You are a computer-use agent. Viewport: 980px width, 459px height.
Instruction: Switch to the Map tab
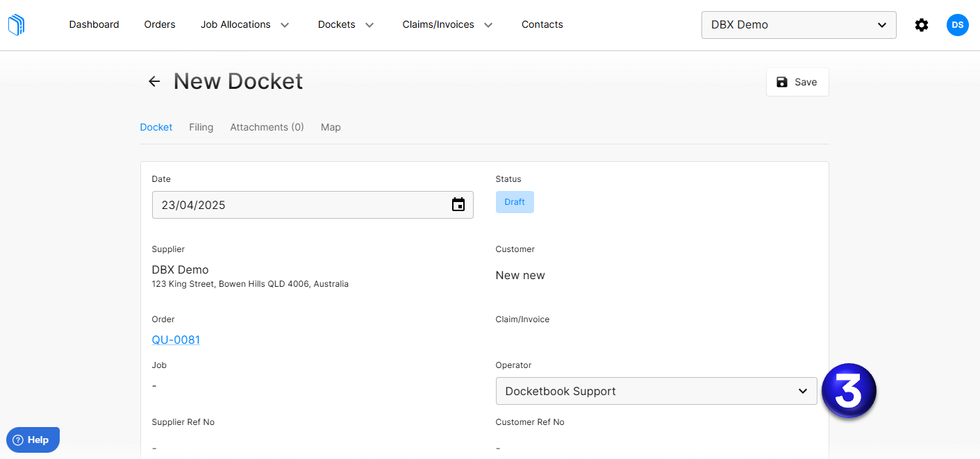click(331, 127)
